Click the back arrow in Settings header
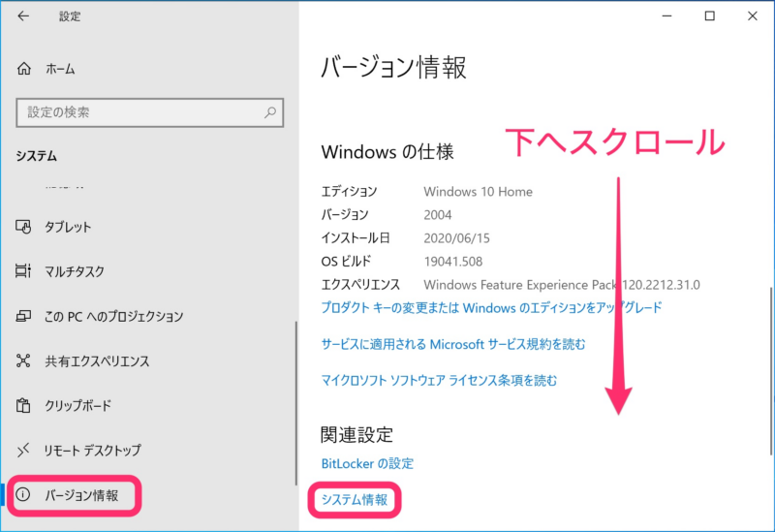 (23, 16)
